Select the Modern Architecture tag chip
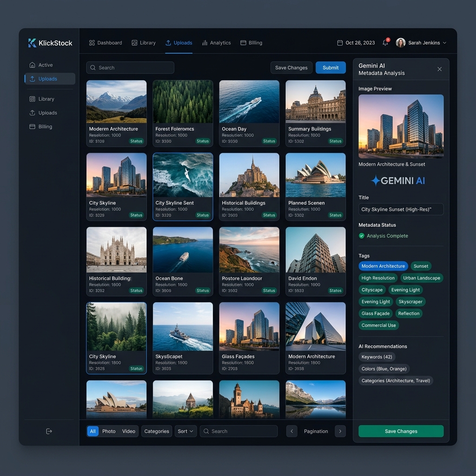This screenshot has height=476, width=476. (383, 266)
